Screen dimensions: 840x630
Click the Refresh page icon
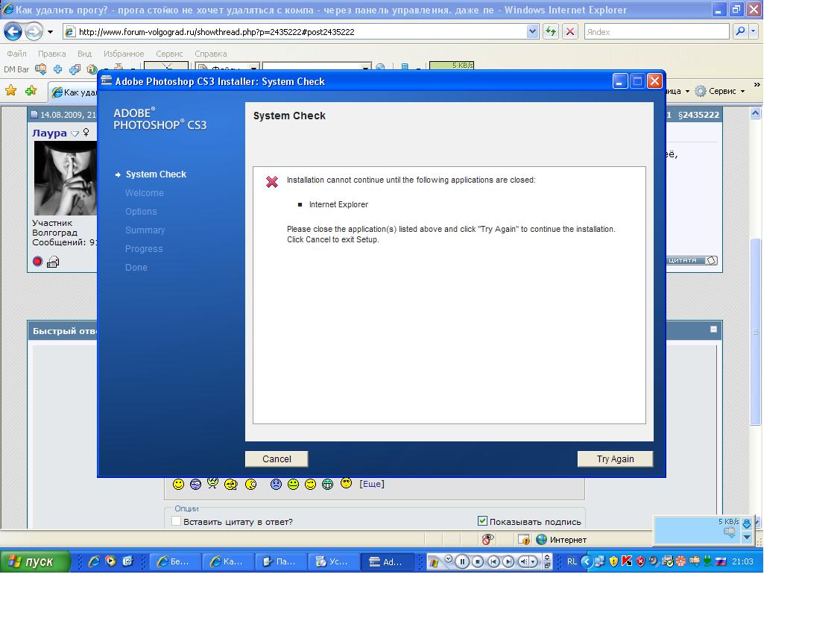point(551,31)
